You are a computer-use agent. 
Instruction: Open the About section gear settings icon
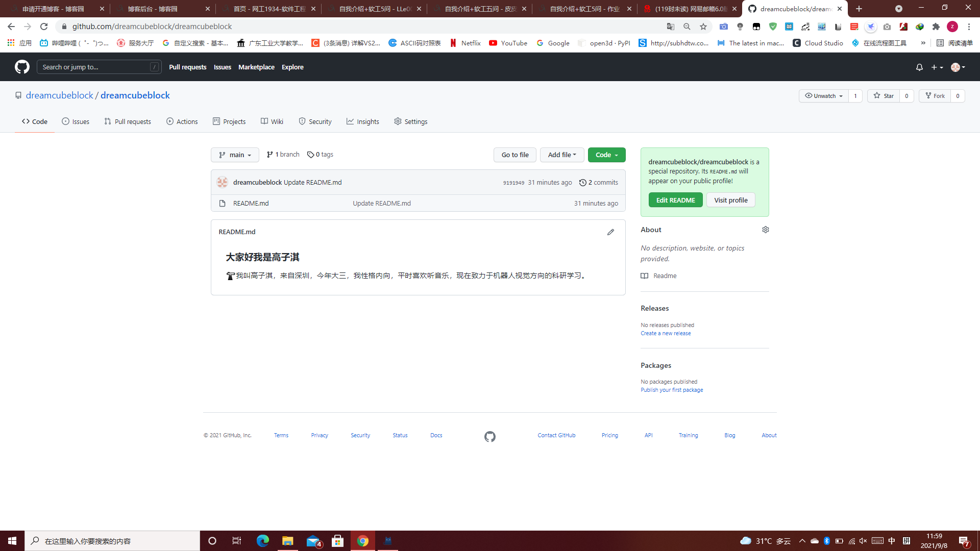765,230
